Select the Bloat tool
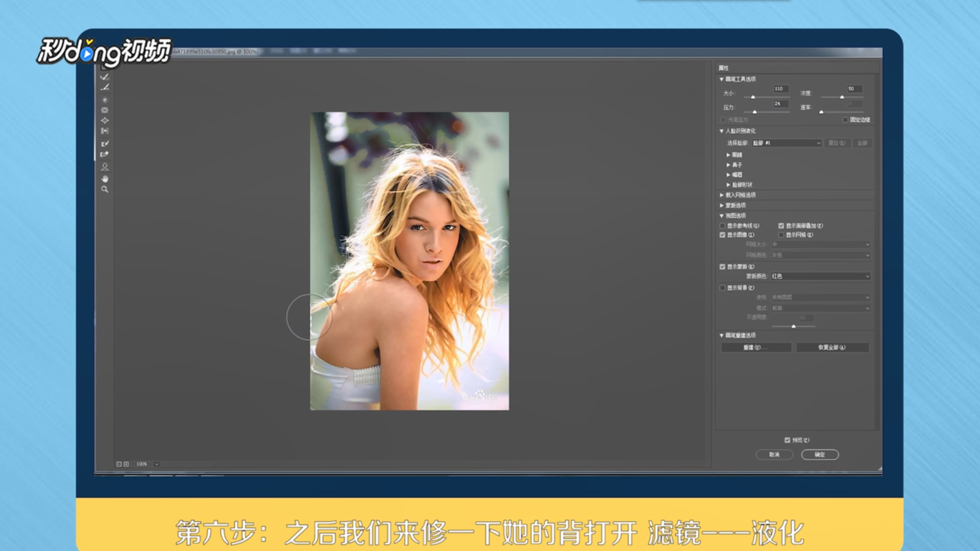980x551 pixels. tap(105, 120)
